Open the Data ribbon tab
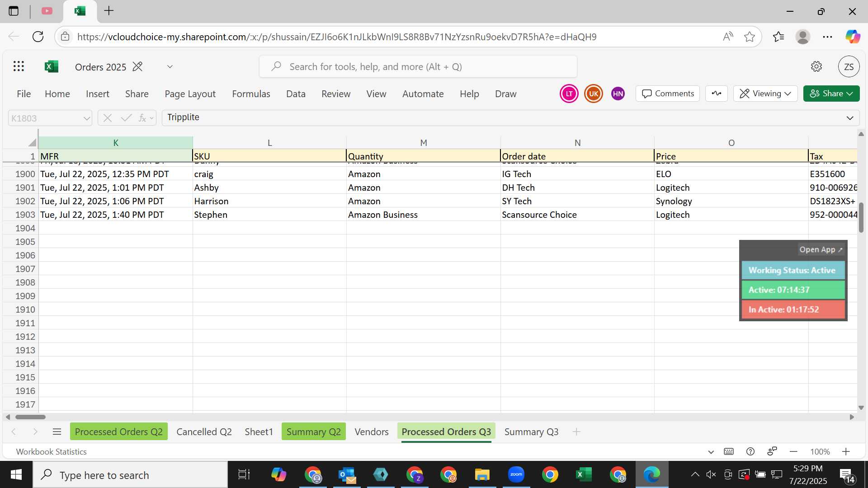The height and width of the screenshot is (488, 868). pos(296,94)
